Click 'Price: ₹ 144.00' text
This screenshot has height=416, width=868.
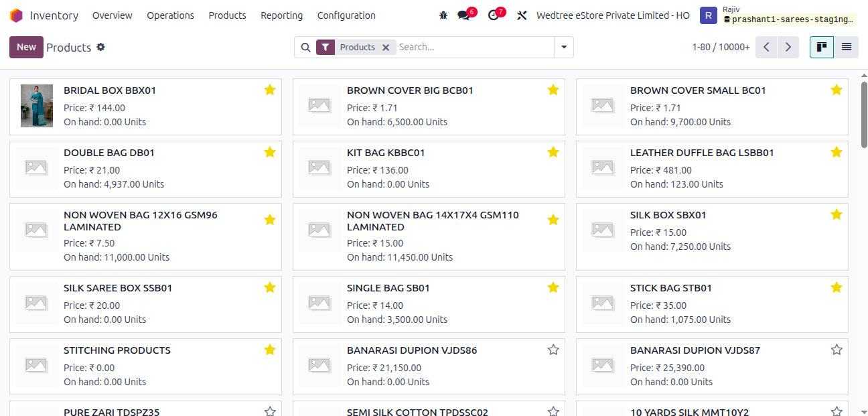(94, 108)
